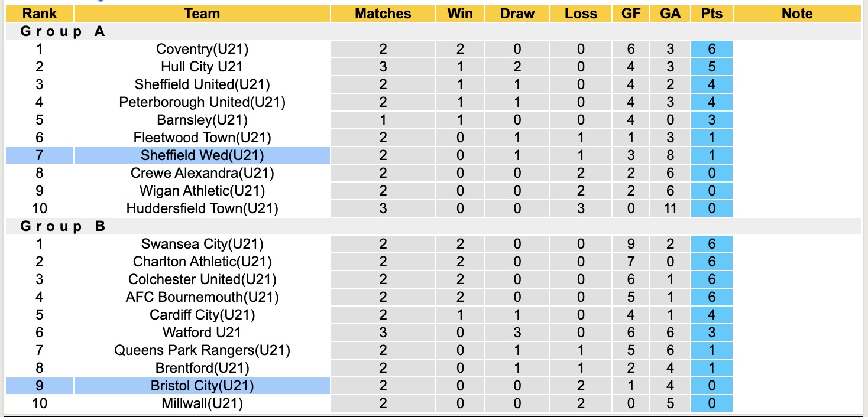Click Charlton Athletic(U21) points cell
This screenshot has height=417, width=868.
coord(711,262)
